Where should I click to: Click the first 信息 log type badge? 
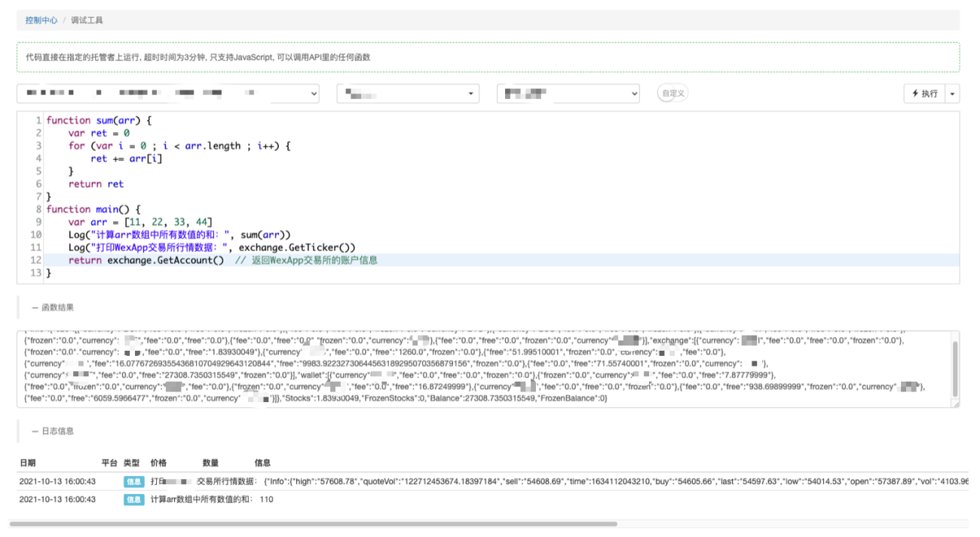point(133,481)
